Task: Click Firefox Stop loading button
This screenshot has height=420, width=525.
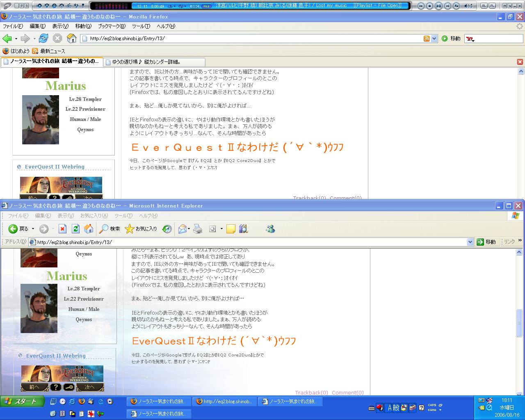Action: tap(57, 39)
